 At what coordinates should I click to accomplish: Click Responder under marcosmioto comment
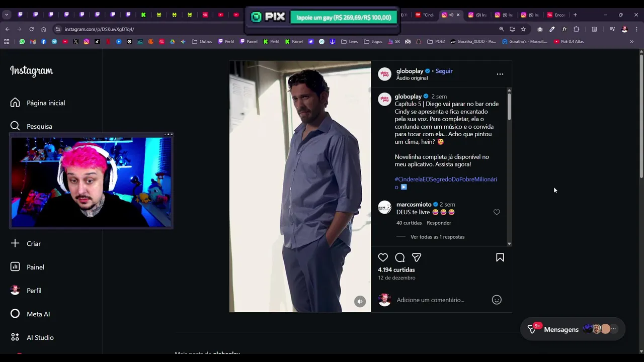pyautogui.click(x=439, y=223)
